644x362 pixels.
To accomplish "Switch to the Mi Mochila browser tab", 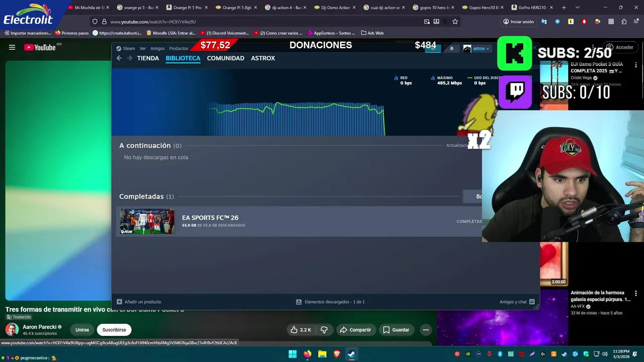I will (89, 8).
